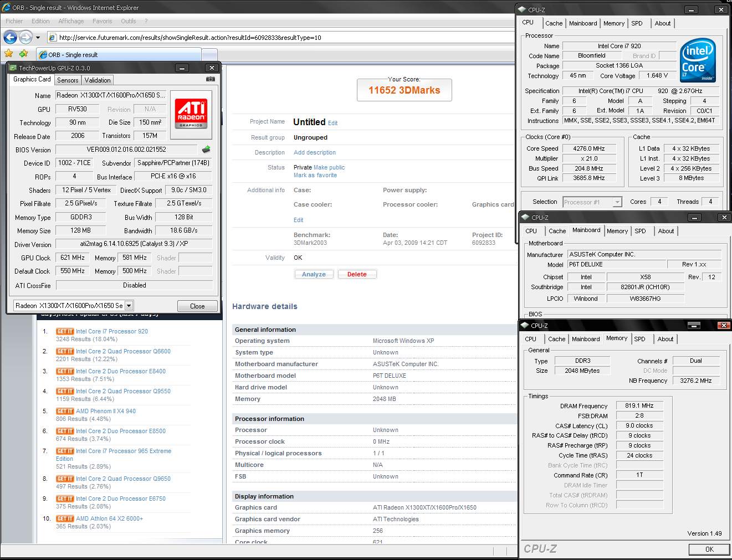This screenshot has width=732, height=560.
Task: Click the GET IT badge for Q6600
Action: (65, 351)
